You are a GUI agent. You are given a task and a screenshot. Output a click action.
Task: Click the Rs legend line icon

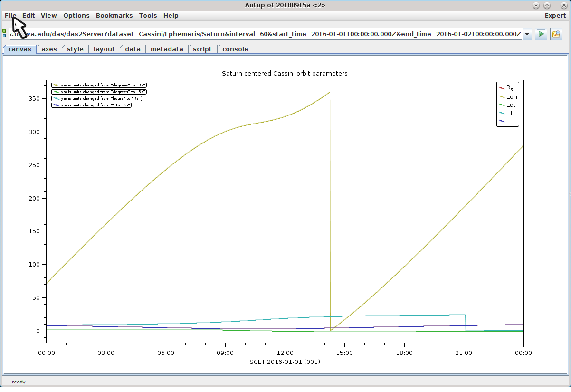click(501, 88)
